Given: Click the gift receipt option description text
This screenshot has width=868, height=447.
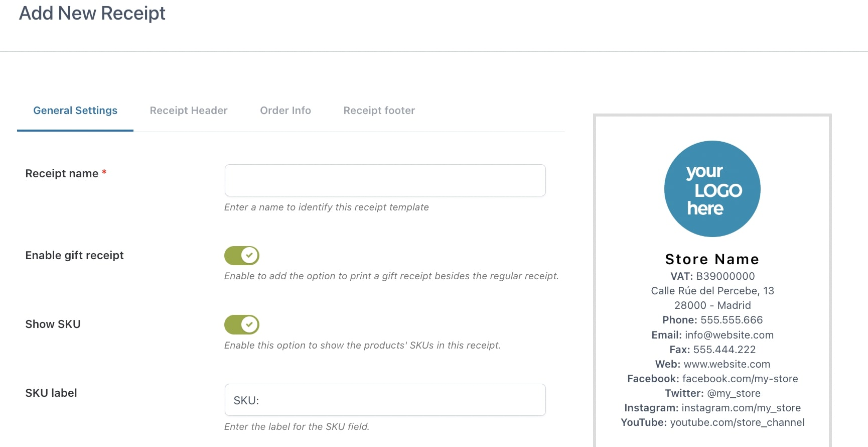Looking at the screenshot, I should coord(391,276).
